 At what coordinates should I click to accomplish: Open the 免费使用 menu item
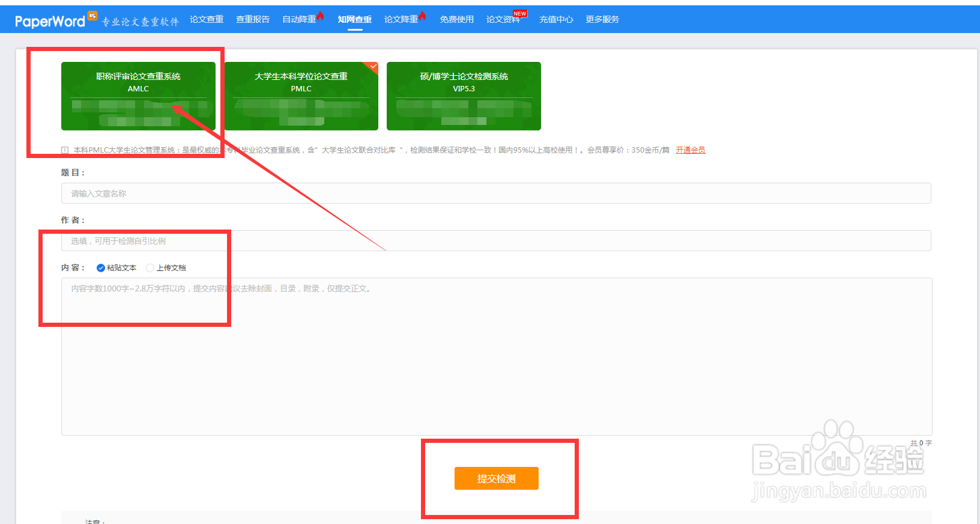[x=457, y=19]
